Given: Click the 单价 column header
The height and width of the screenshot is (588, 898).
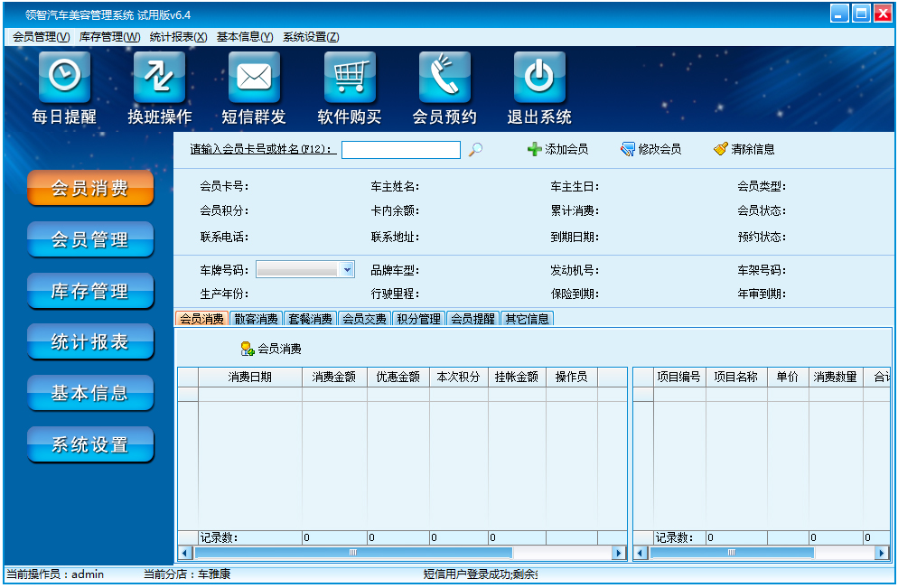Looking at the screenshot, I should point(788,378).
